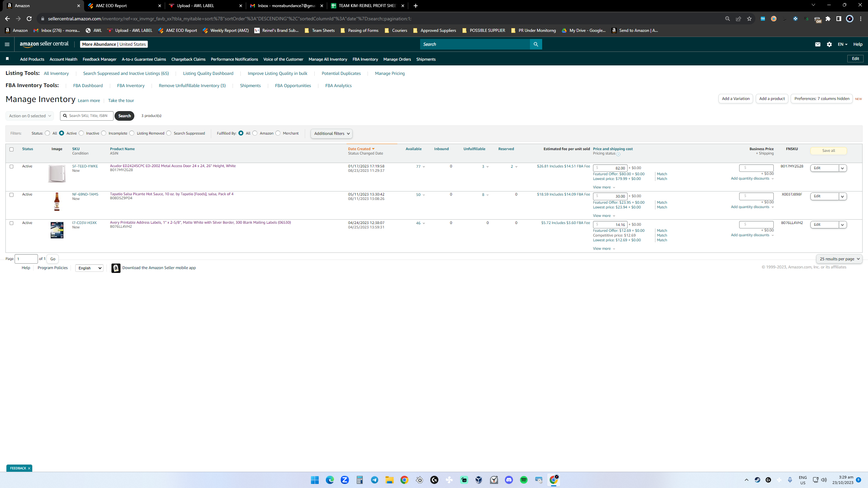Open Calculator from the taskbar
Image resolution: width=868 pixels, height=488 pixels.
click(x=360, y=480)
